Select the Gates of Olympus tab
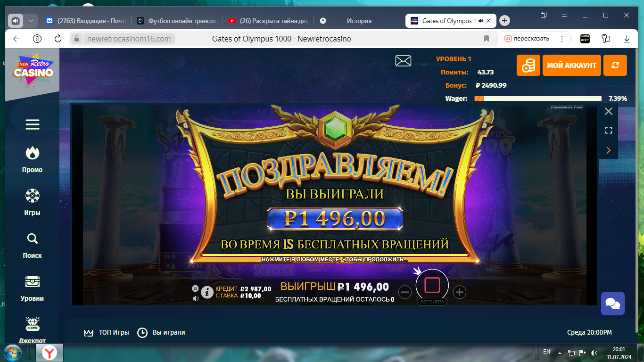Viewport: 644px width, 362px height. point(443,21)
